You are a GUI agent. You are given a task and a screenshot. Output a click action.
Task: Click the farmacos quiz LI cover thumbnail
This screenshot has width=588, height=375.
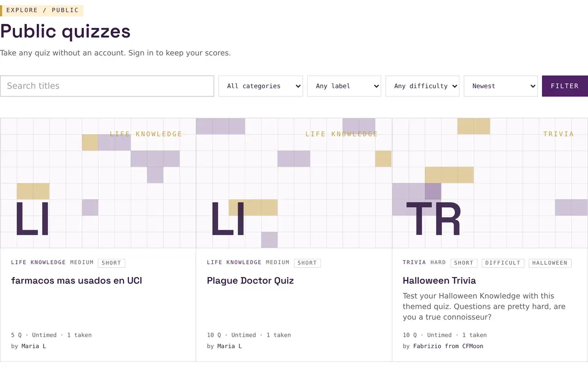pos(98,183)
